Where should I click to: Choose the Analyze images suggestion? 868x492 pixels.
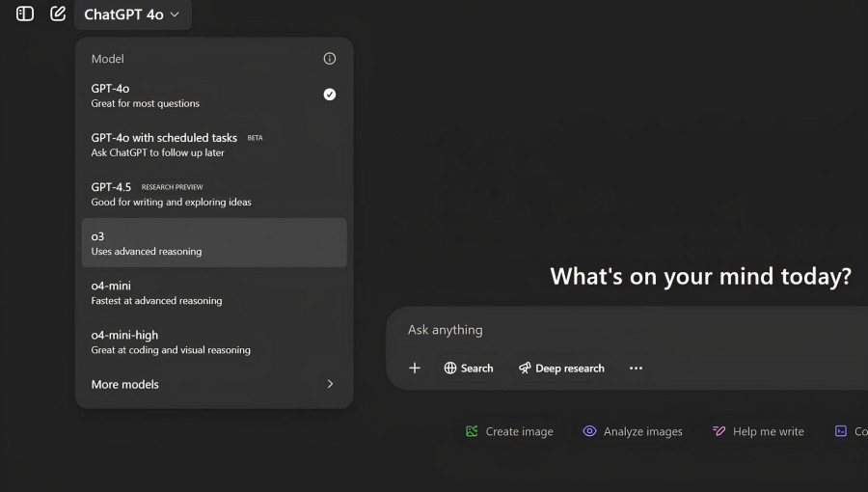click(x=632, y=431)
